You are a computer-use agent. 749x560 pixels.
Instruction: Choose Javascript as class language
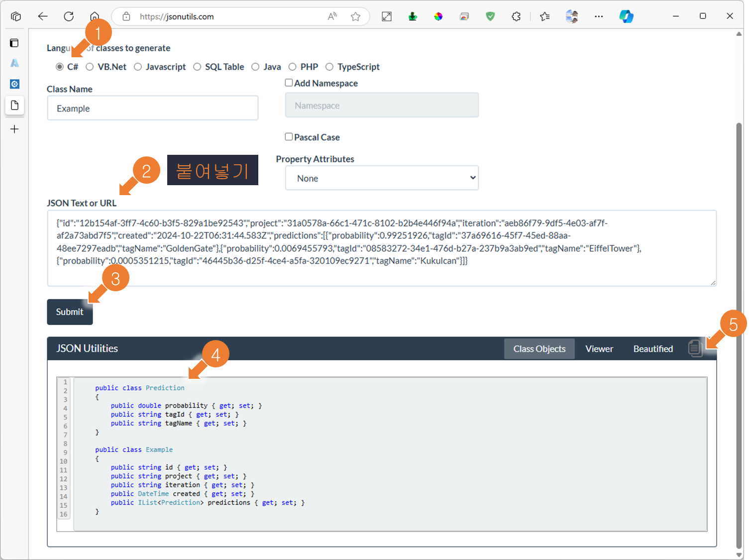coord(138,67)
